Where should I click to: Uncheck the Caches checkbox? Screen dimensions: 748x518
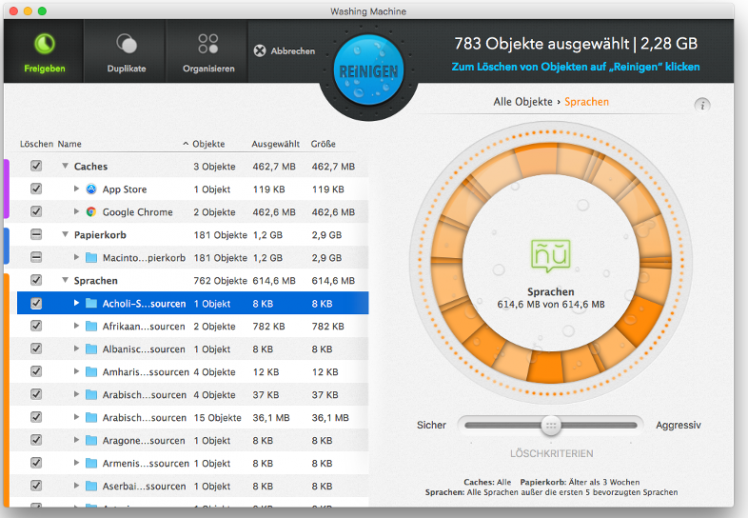click(x=36, y=166)
